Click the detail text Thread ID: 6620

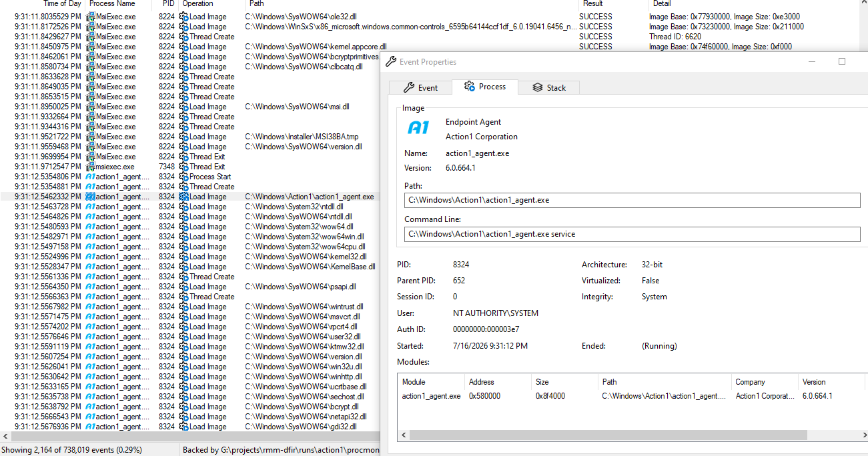pyautogui.click(x=675, y=37)
